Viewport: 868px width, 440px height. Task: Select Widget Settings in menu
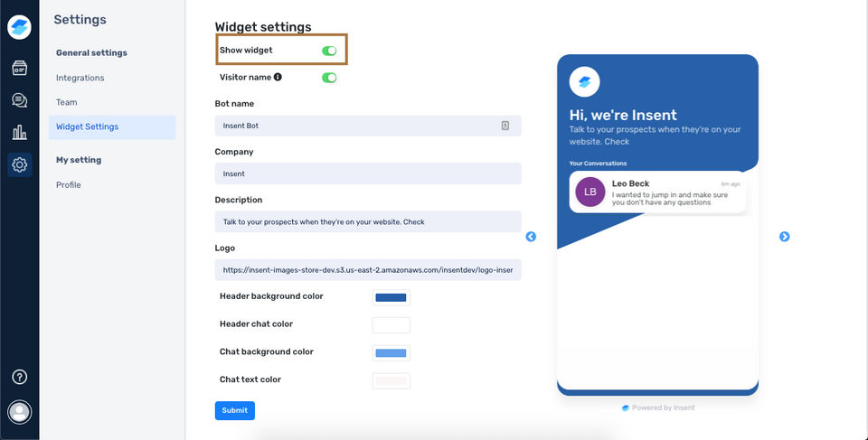click(x=112, y=126)
